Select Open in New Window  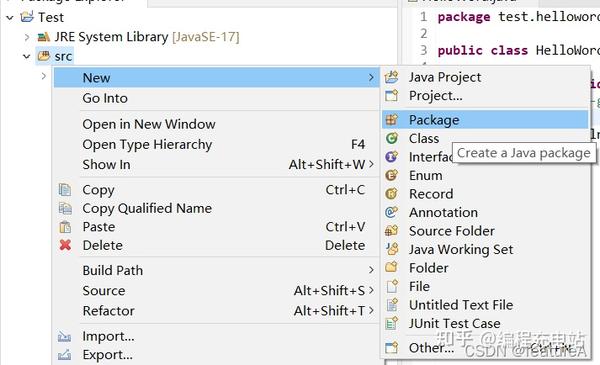point(216,124)
